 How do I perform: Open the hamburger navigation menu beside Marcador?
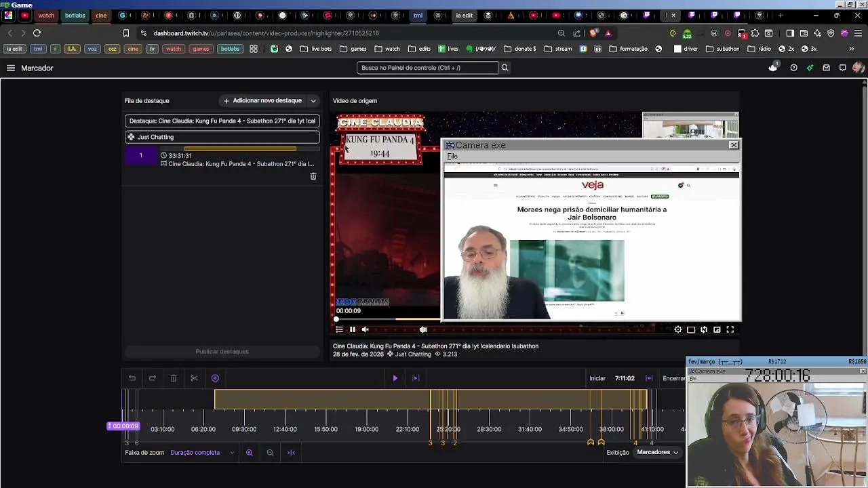(11, 68)
